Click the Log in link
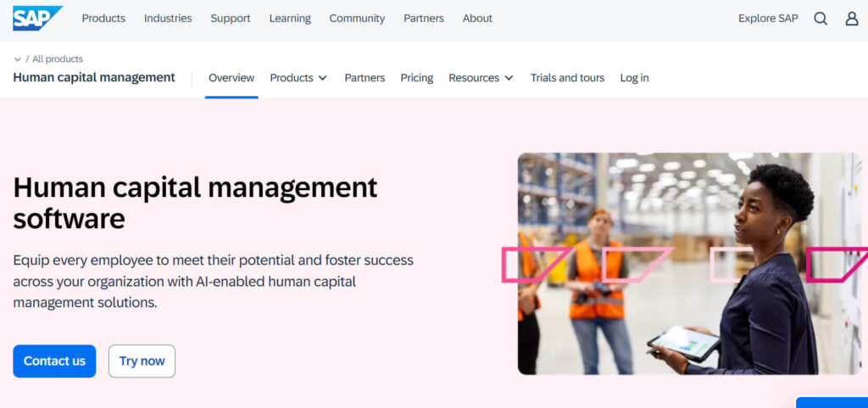The width and height of the screenshot is (868, 408). (x=634, y=78)
